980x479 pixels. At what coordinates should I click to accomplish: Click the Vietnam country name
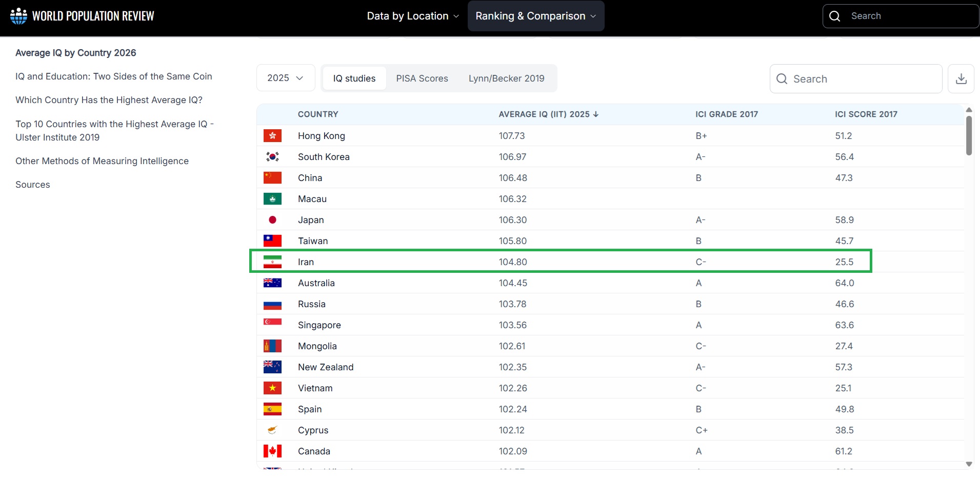tap(315, 388)
